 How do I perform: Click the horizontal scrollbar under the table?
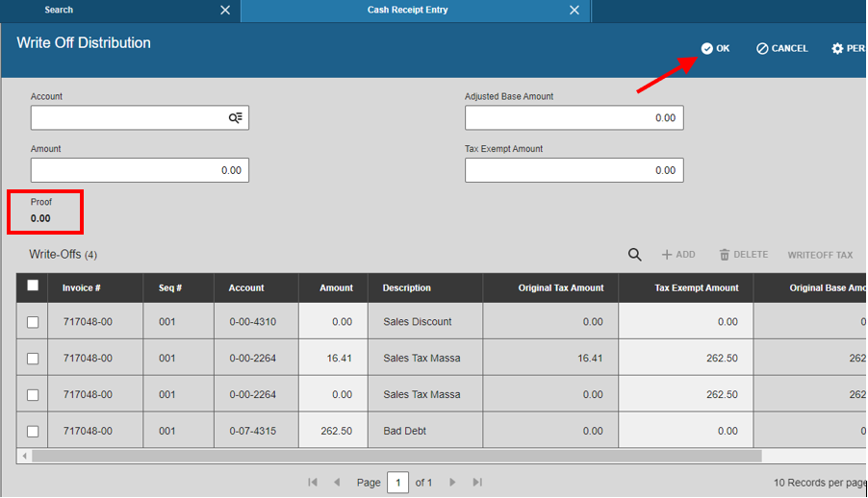[x=396, y=456]
